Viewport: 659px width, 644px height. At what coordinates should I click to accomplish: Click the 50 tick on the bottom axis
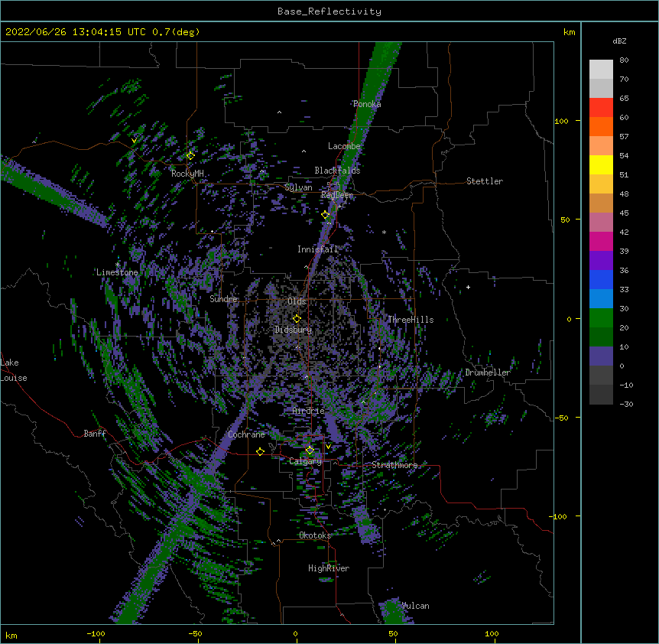click(392, 633)
